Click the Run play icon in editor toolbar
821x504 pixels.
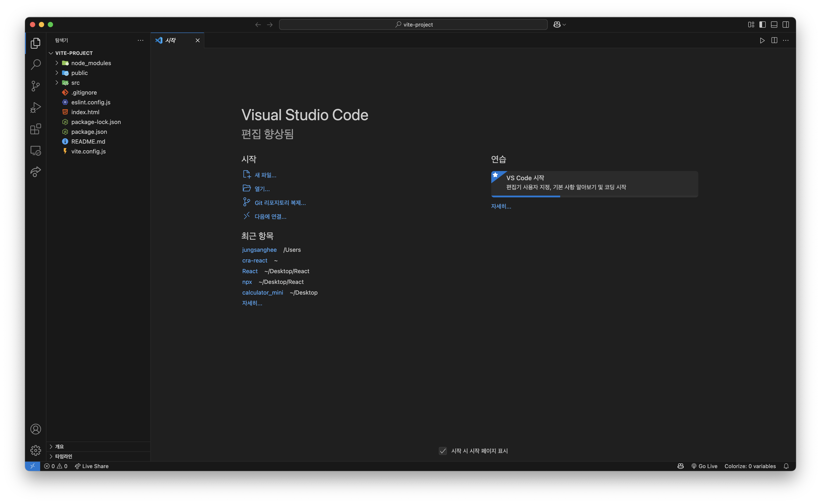[762, 40]
